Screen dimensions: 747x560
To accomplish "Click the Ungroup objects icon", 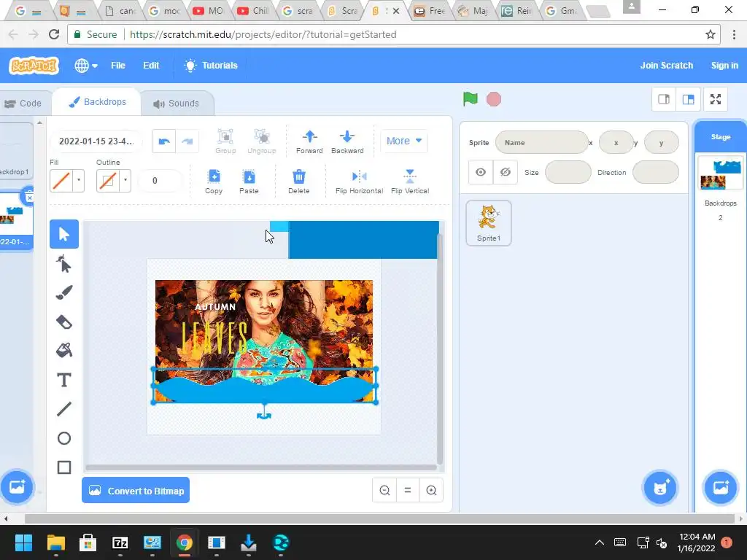I will click(x=262, y=141).
